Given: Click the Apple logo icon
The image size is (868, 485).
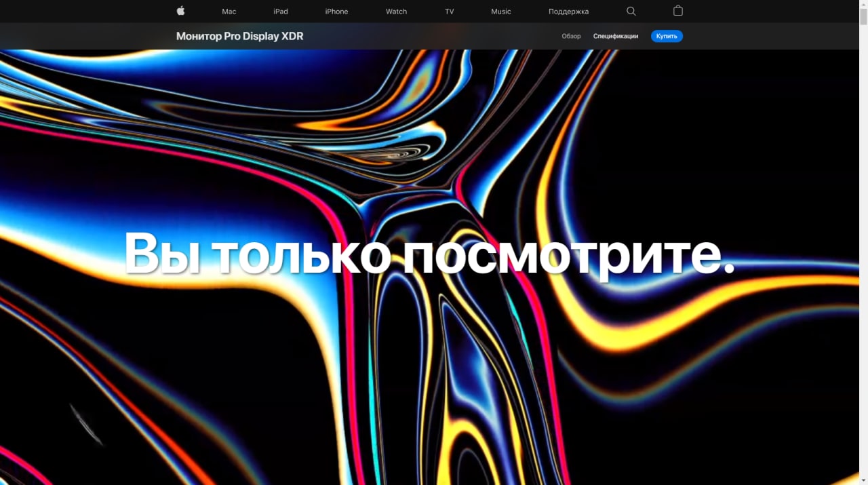Looking at the screenshot, I should 180,11.
